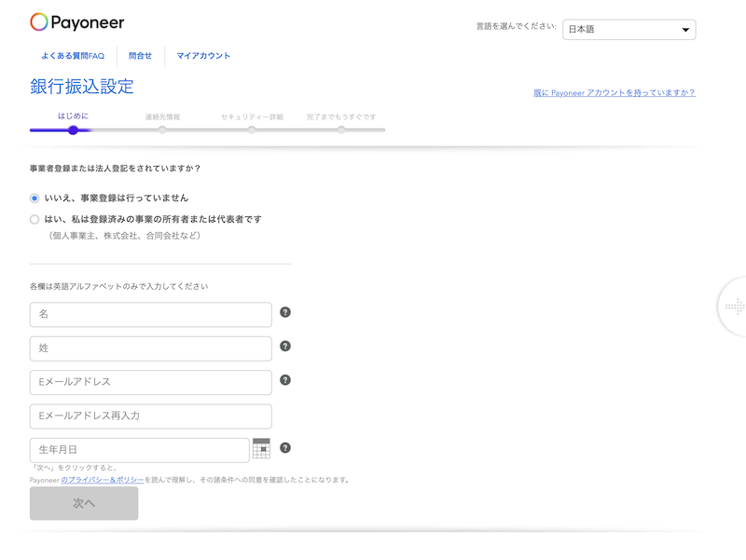
Task: Select "いいえ、事業登録は行っていません" radio button
Action: click(35, 198)
